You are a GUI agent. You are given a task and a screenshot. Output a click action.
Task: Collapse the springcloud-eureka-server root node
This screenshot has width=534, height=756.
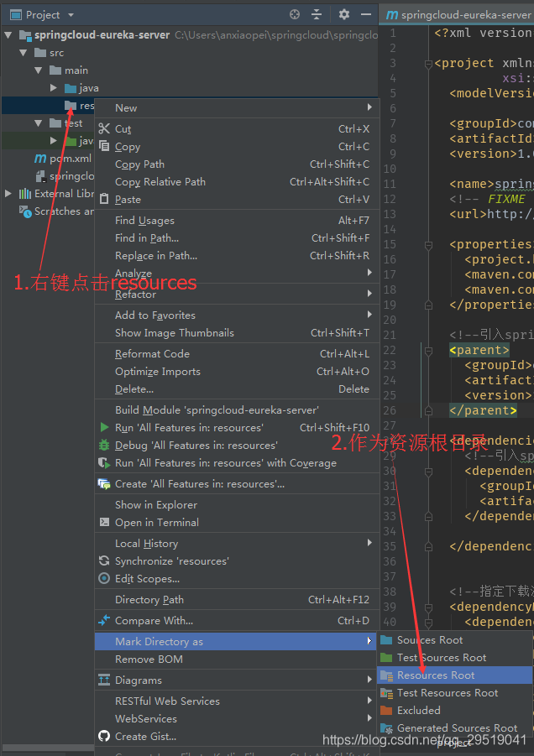[x=8, y=35]
